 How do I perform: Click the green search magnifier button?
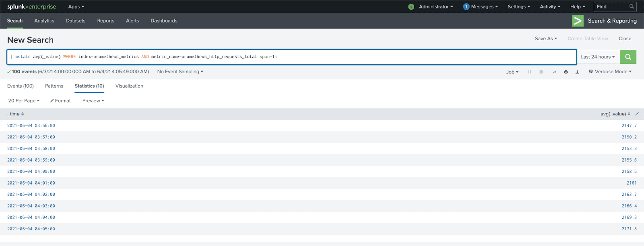point(628,57)
